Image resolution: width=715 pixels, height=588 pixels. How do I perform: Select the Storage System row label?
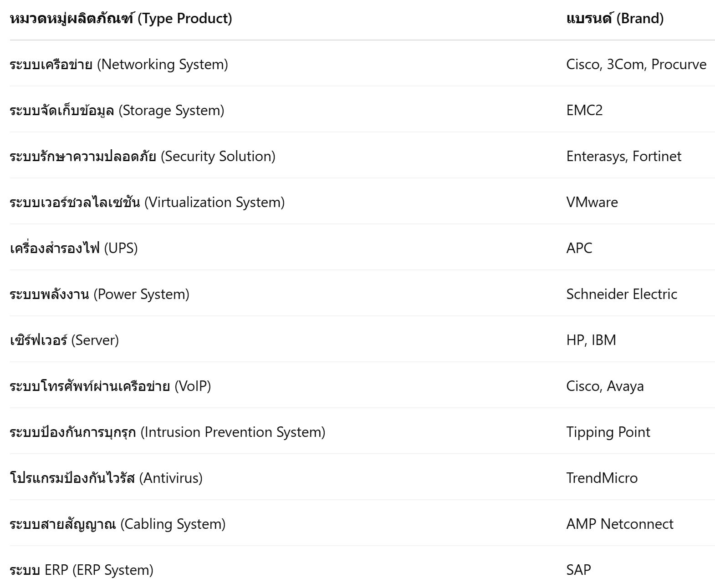[117, 110]
